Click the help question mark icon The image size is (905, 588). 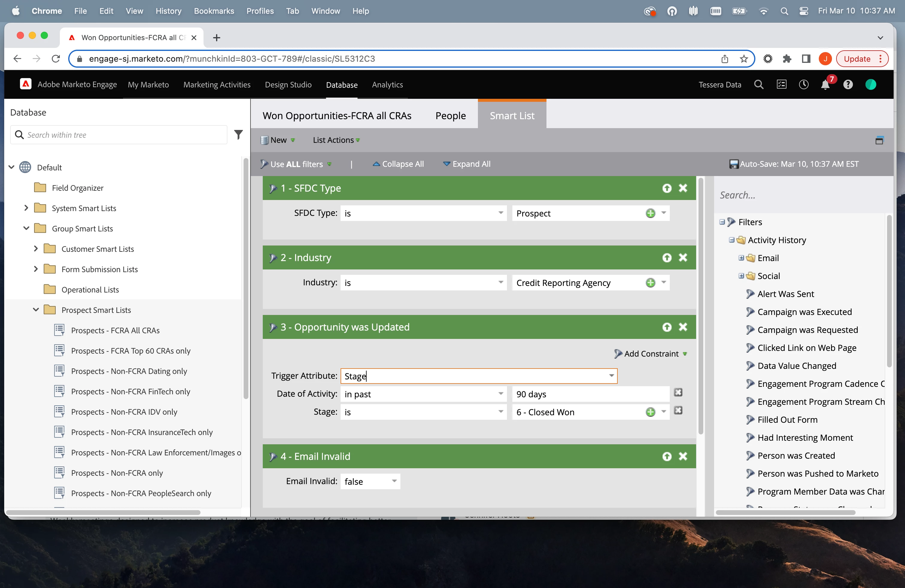click(x=848, y=85)
